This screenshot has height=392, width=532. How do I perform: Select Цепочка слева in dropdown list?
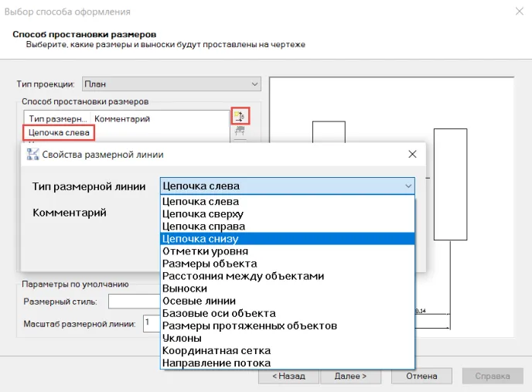pyautogui.click(x=201, y=202)
